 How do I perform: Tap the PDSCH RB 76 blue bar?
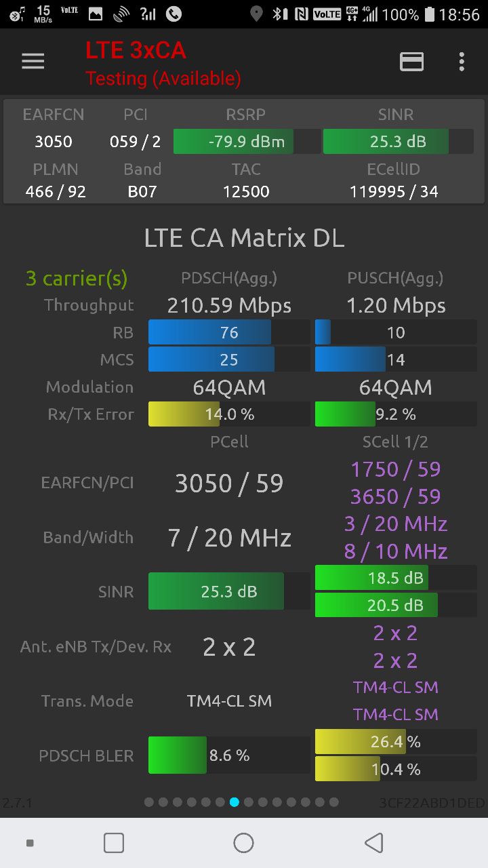(x=229, y=332)
